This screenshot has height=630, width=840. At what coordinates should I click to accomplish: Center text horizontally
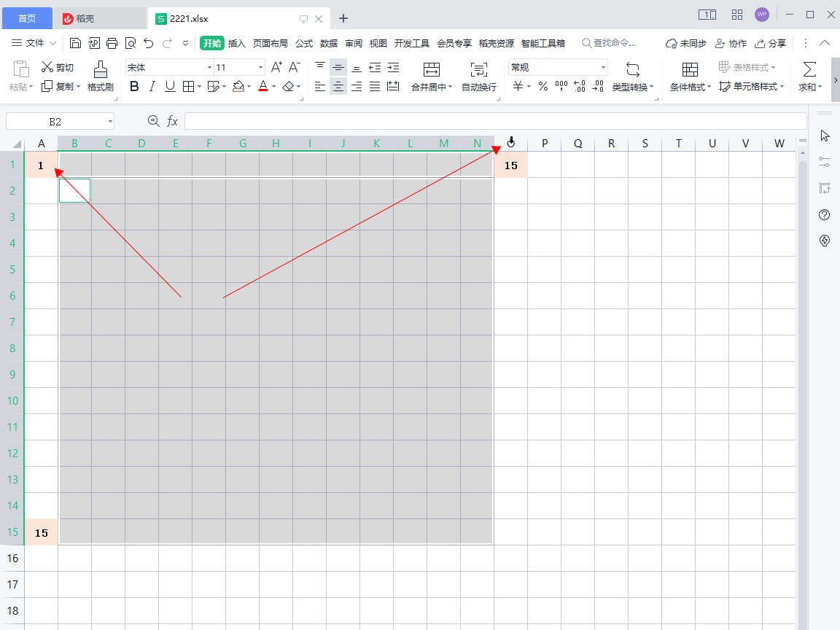click(338, 86)
